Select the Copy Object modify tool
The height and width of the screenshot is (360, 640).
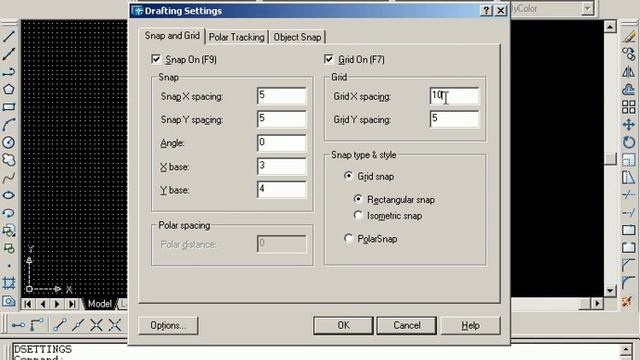point(629,54)
